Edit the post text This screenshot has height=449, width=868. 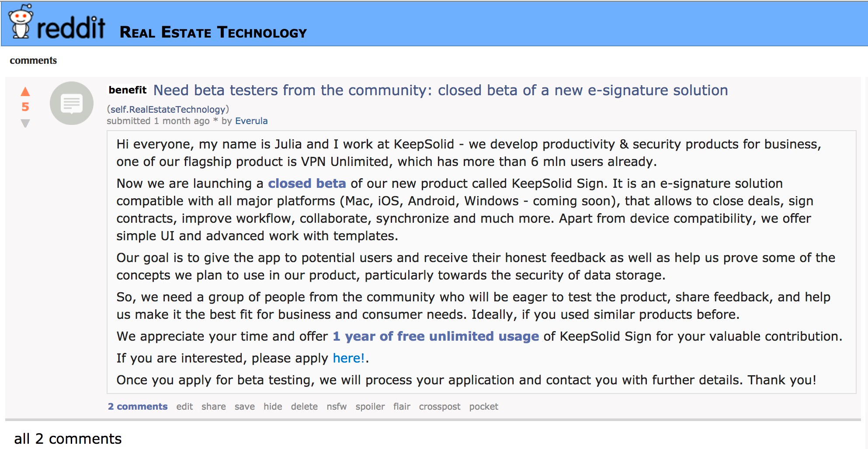coord(184,406)
